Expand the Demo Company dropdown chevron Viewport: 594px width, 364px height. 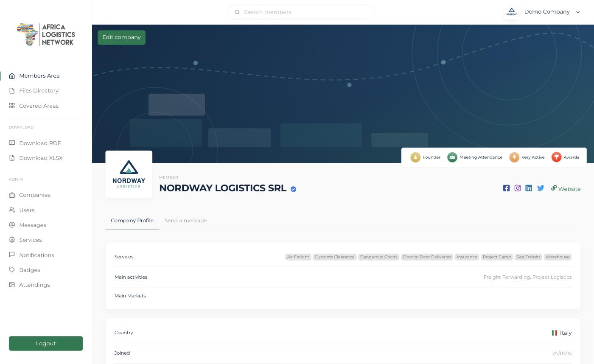pyautogui.click(x=578, y=12)
